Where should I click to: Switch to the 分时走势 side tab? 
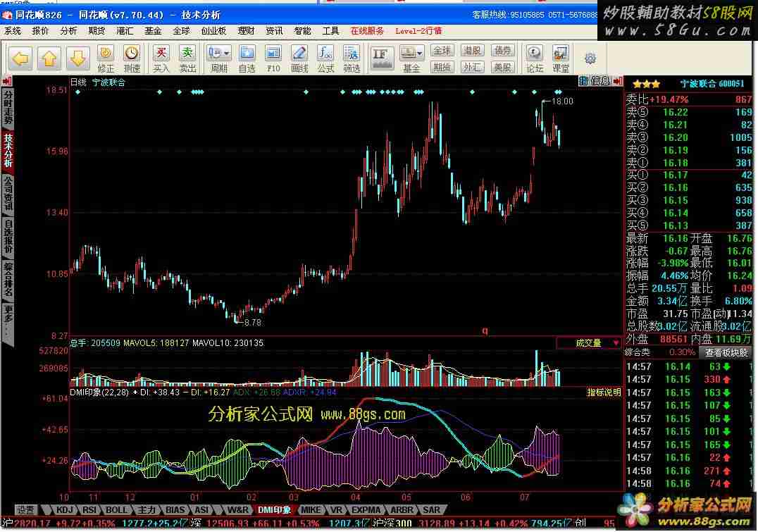point(8,108)
